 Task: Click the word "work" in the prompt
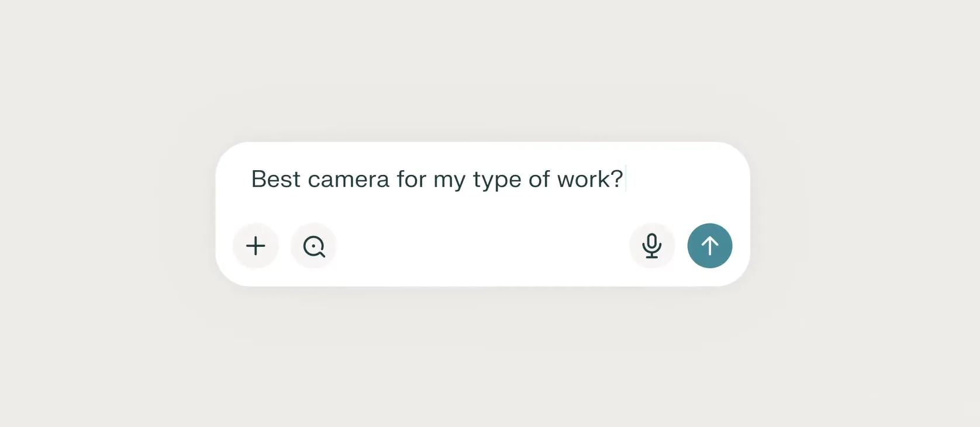tap(583, 179)
